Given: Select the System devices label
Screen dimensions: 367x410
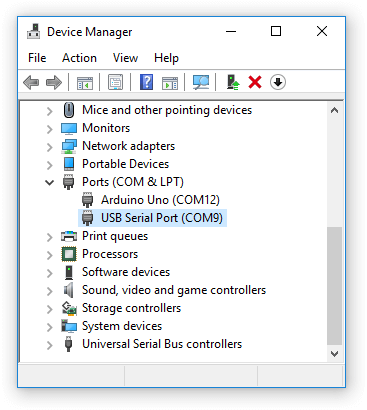Looking at the screenshot, I should (122, 326).
